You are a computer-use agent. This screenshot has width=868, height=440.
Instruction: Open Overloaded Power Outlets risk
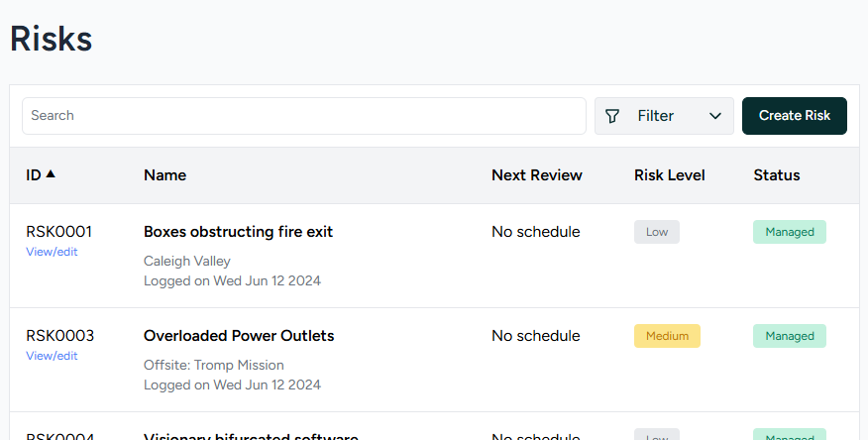[x=239, y=336]
